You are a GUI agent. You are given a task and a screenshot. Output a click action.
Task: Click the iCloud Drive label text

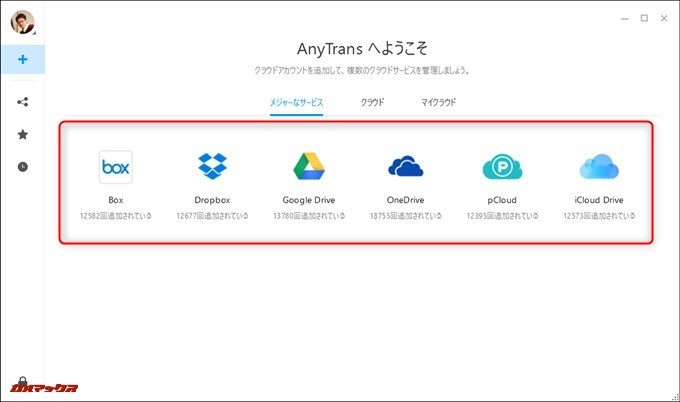tap(599, 200)
